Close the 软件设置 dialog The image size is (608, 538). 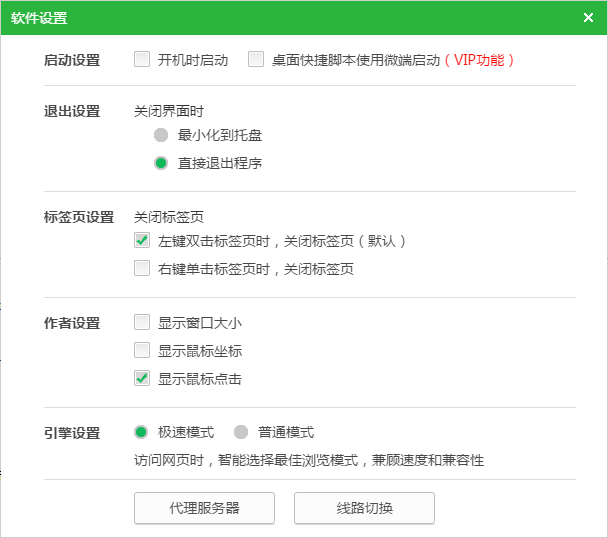coord(588,18)
